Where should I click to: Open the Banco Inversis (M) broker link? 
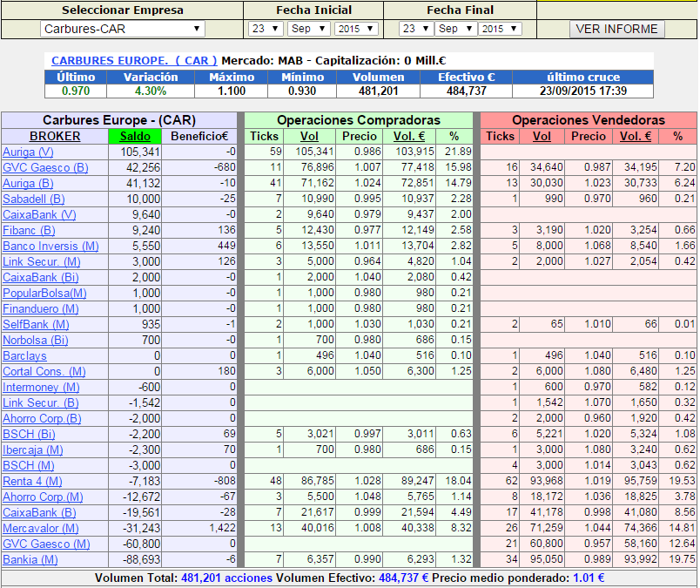coord(50,247)
